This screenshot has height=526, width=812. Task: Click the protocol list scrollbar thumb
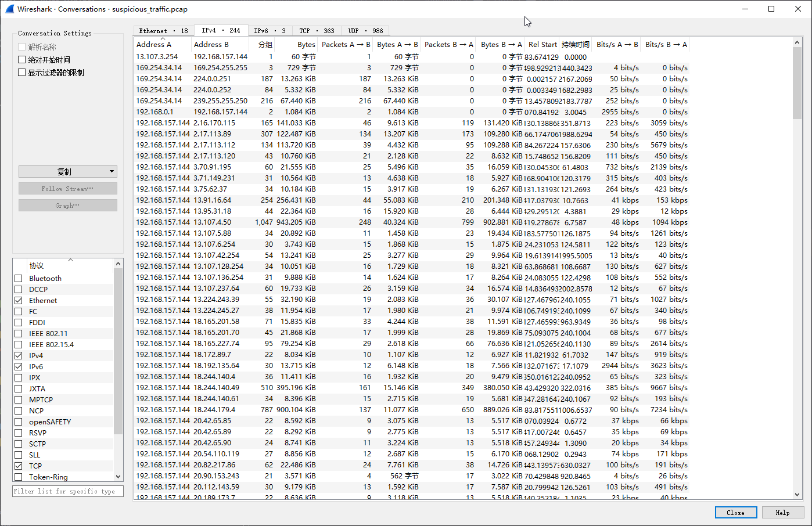pyautogui.click(x=118, y=351)
